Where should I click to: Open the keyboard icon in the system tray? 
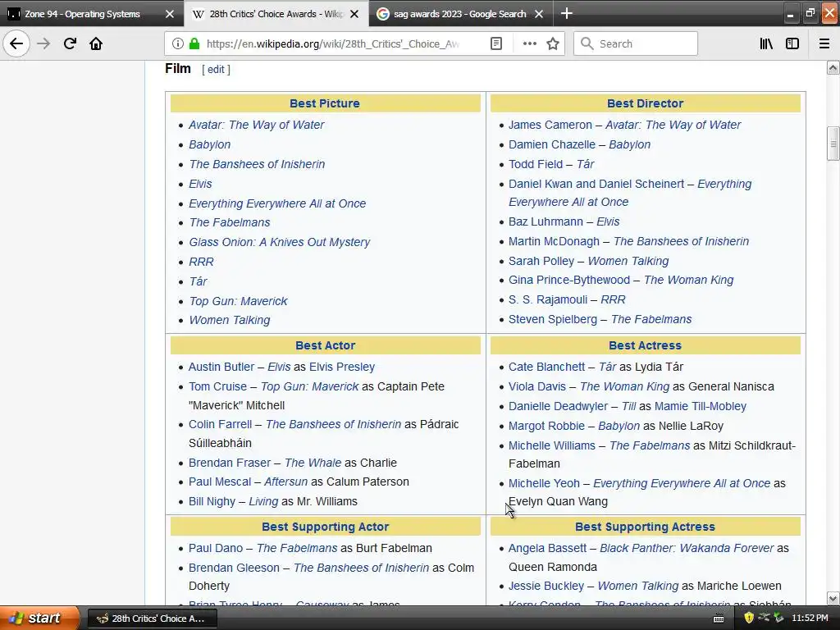[x=719, y=619]
